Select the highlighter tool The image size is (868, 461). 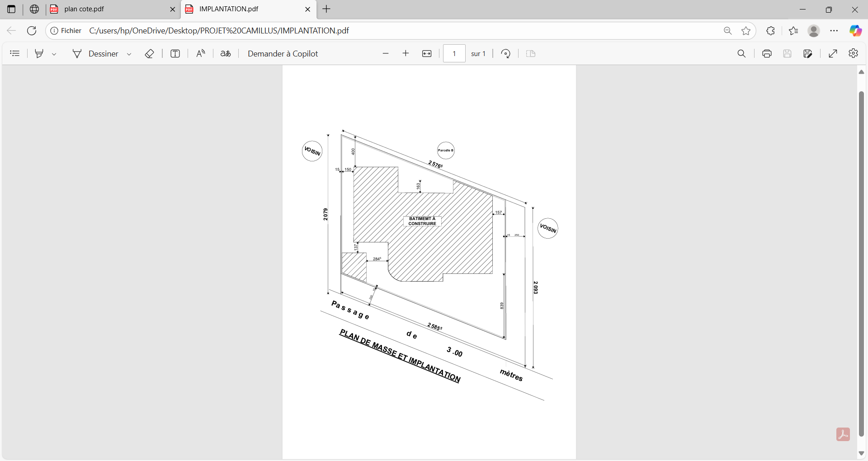[39, 54]
